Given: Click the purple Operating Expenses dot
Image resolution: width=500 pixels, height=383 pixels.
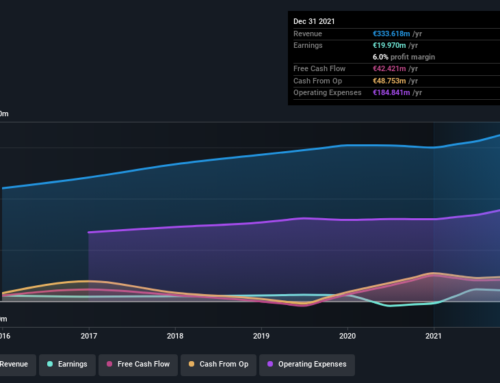Looking at the screenshot, I should (x=270, y=364).
